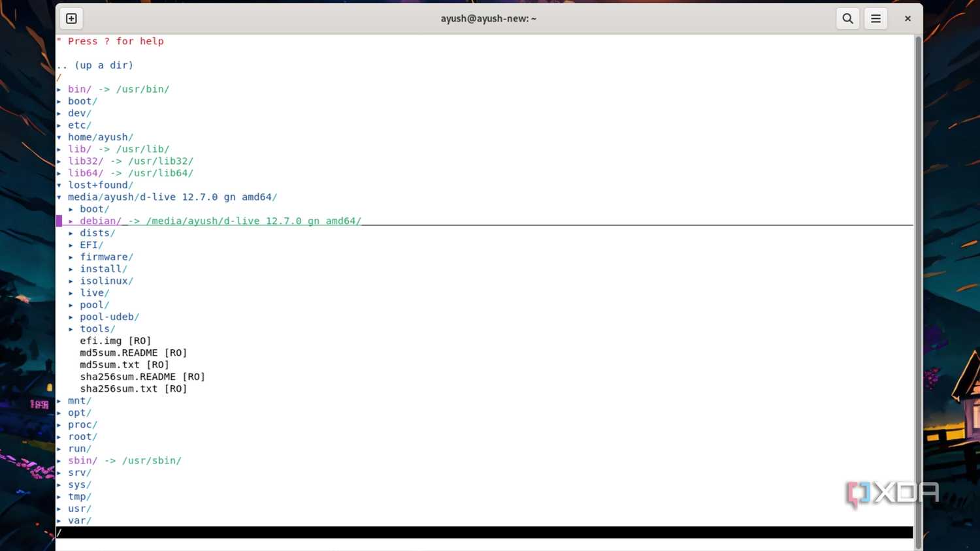Select the tools/ folder
Image resolution: width=980 pixels, height=551 pixels.
tap(97, 329)
